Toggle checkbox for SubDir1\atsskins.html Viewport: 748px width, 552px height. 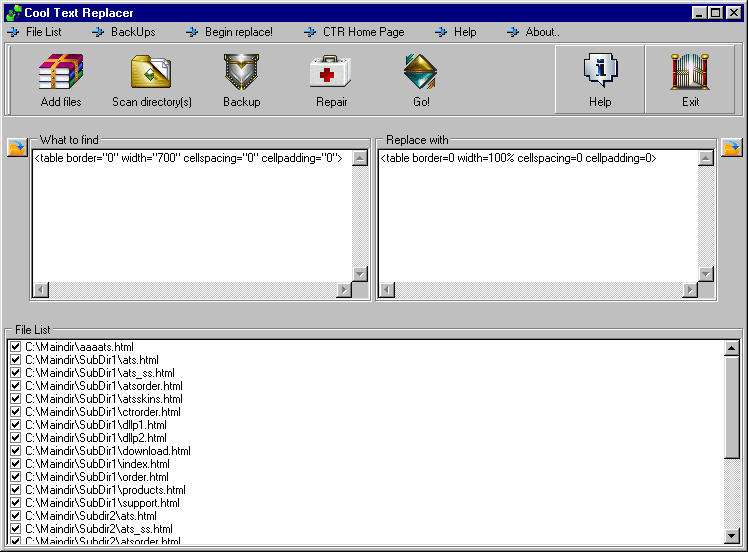[15, 399]
